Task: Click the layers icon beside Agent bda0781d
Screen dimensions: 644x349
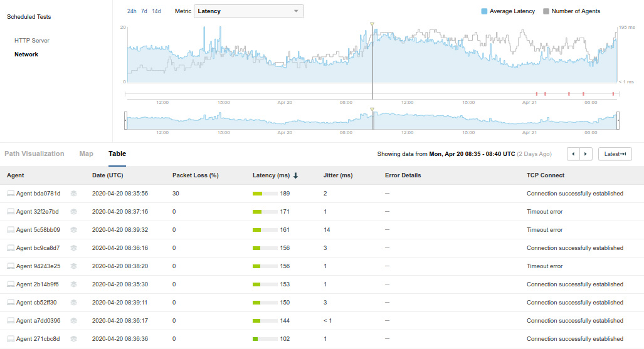Action: click(73, 194)
